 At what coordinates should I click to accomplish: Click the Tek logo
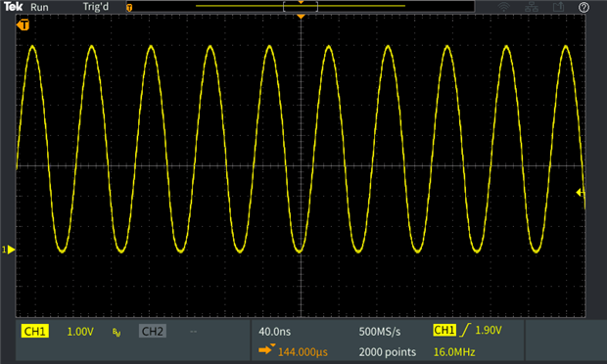14,7
